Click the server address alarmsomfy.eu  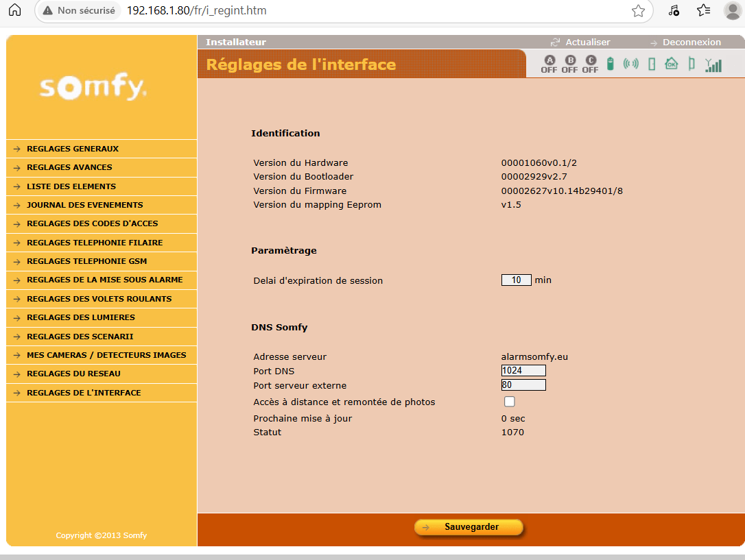click(x=534, y=357)
